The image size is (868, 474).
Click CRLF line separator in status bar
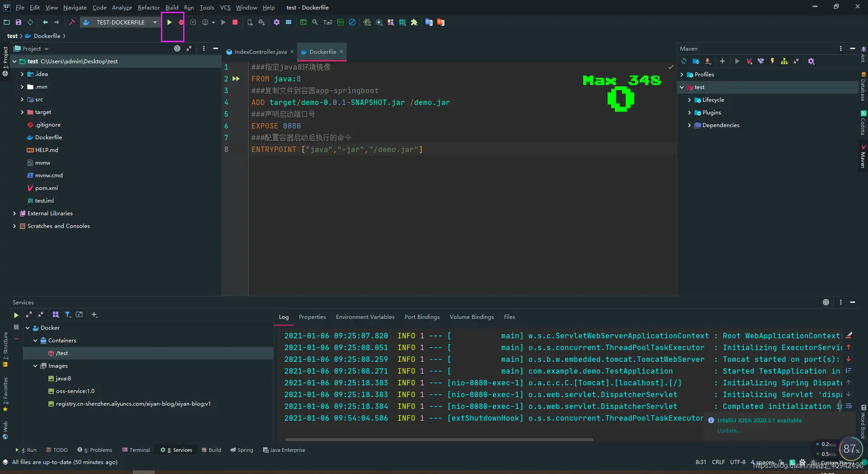[x=718, y=462]
